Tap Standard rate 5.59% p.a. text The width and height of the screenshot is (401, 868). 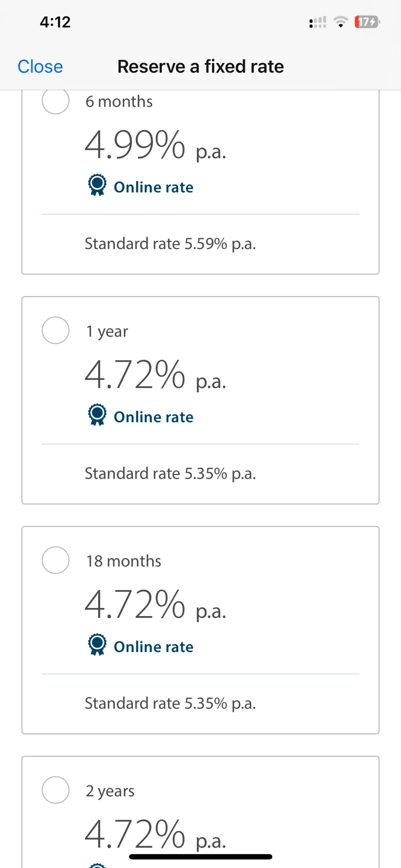point(170,244)
